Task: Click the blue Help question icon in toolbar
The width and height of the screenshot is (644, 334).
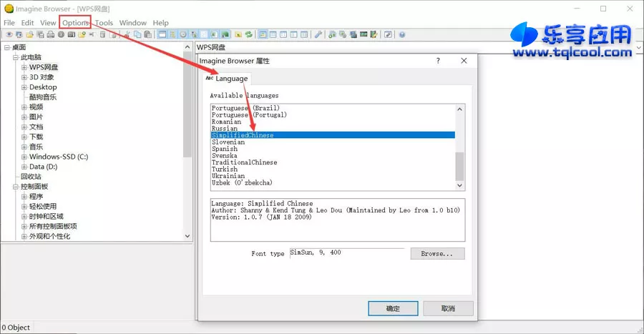Action: tap(401, 35)
